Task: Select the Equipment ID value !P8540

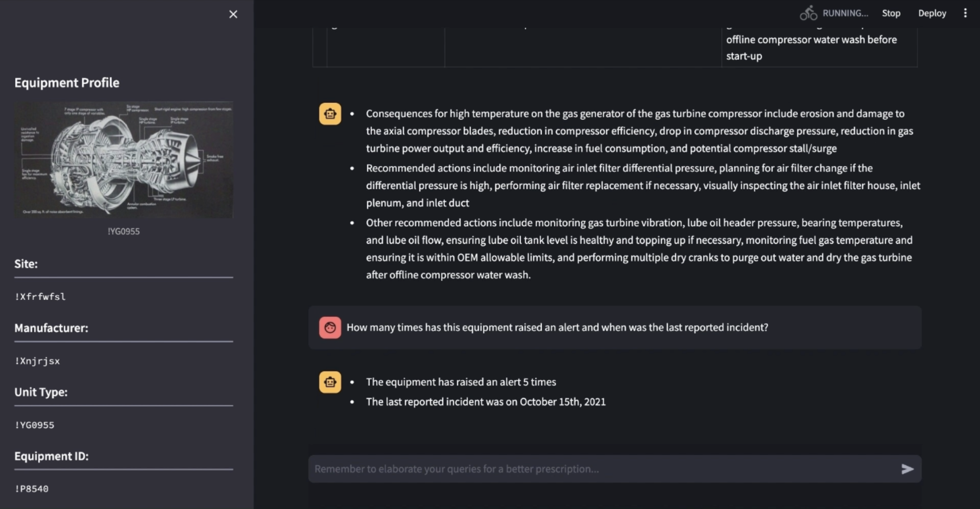Action: (31, 489)
